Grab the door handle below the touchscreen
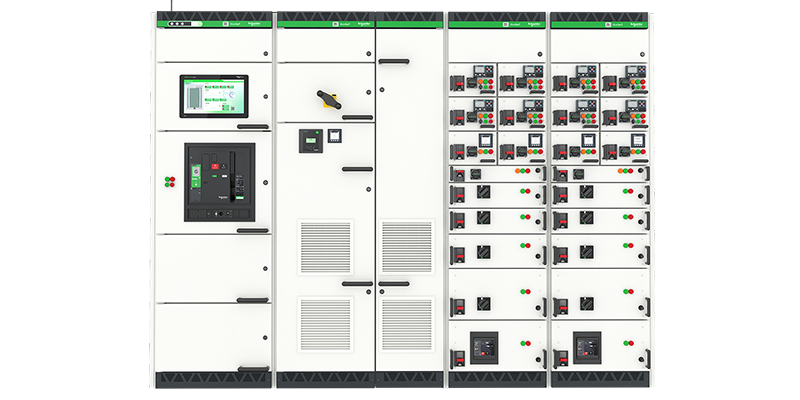 click(x=253, y=127)
